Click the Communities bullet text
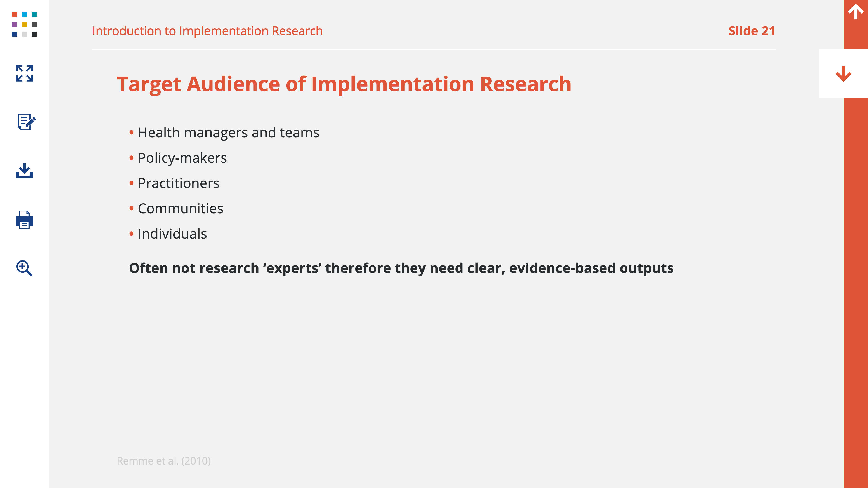Image resolution: width=868 pixels, height=488 pixels. click(x=180, y=209)
